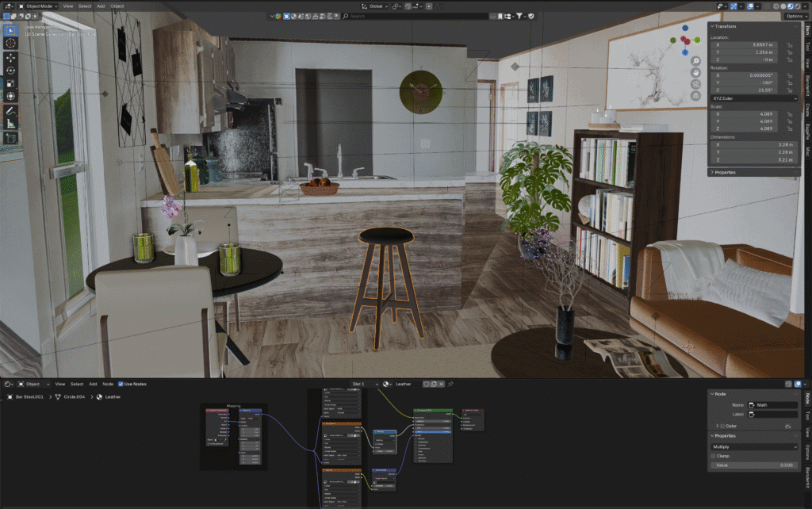
Task: Lock the Rotation X value
Action: click(x=790, y=75)
